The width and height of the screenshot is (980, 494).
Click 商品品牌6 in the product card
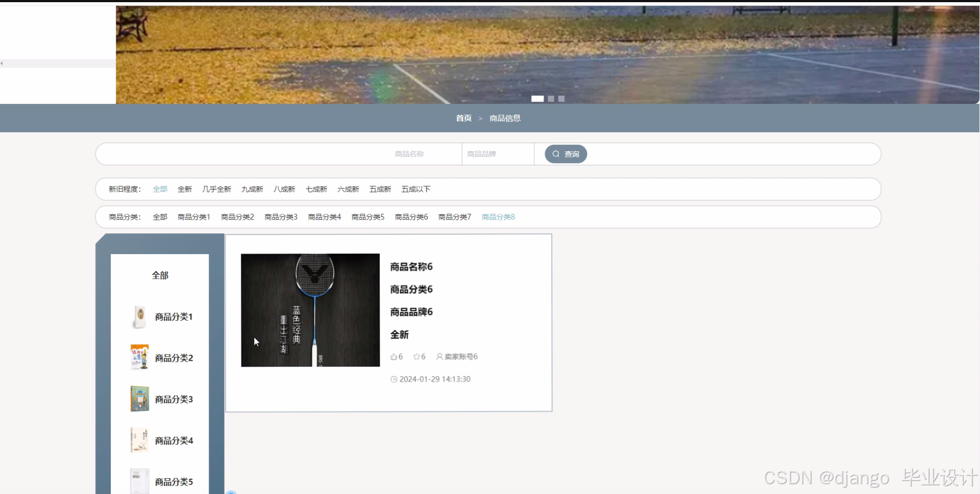(411, 312)
